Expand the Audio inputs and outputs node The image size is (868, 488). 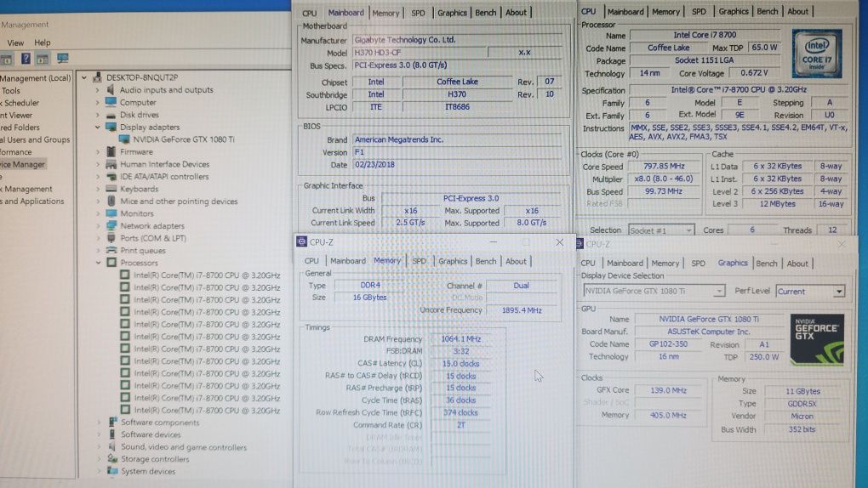(x=97, y=89)
